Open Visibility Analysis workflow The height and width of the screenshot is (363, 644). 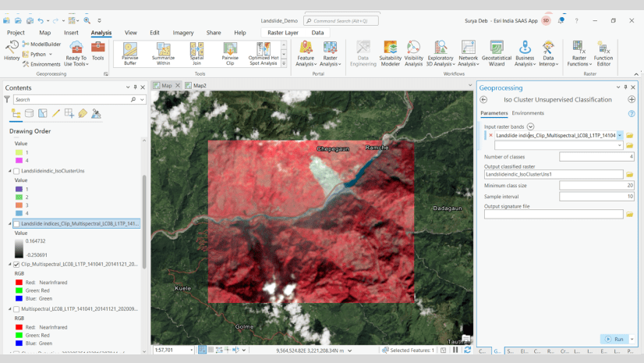pos(413,53)
